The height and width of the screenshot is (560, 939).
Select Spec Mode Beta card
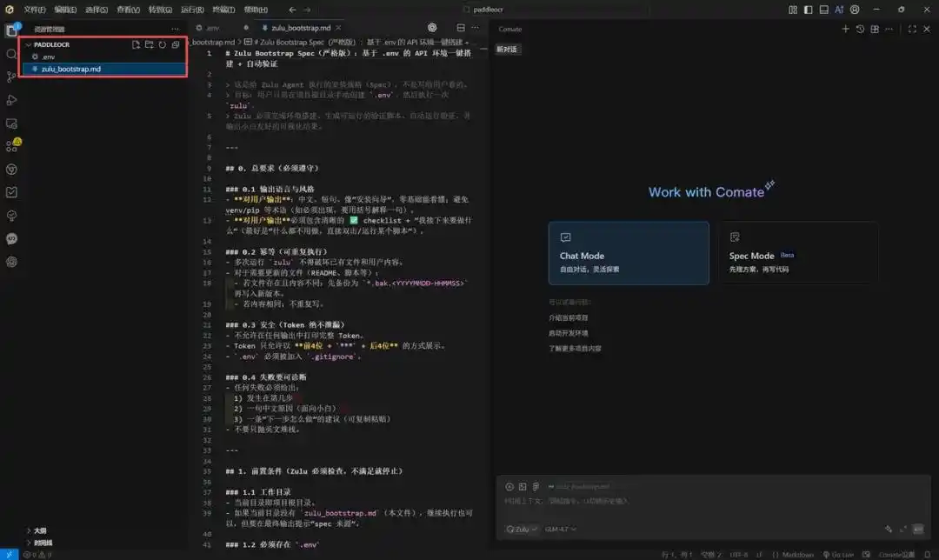[798, 253]
